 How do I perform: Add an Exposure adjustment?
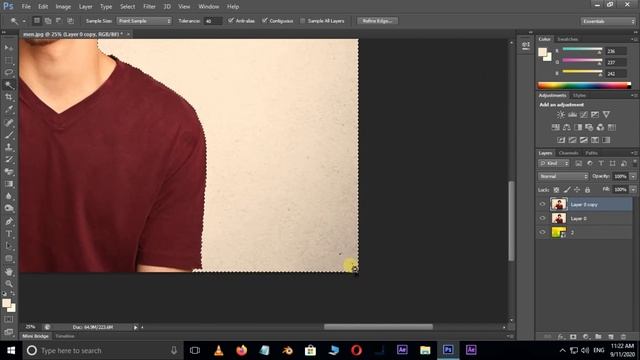point(595,115)
